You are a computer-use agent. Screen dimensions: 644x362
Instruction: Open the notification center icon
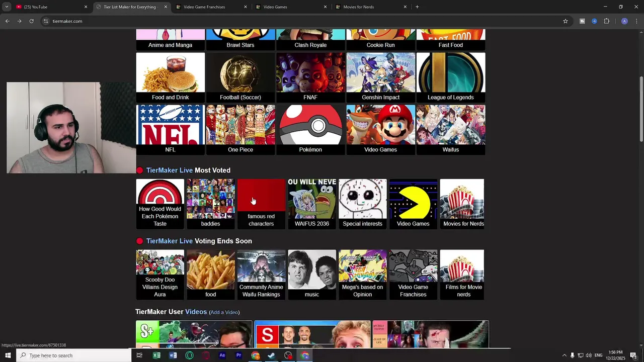pos(633,355)
